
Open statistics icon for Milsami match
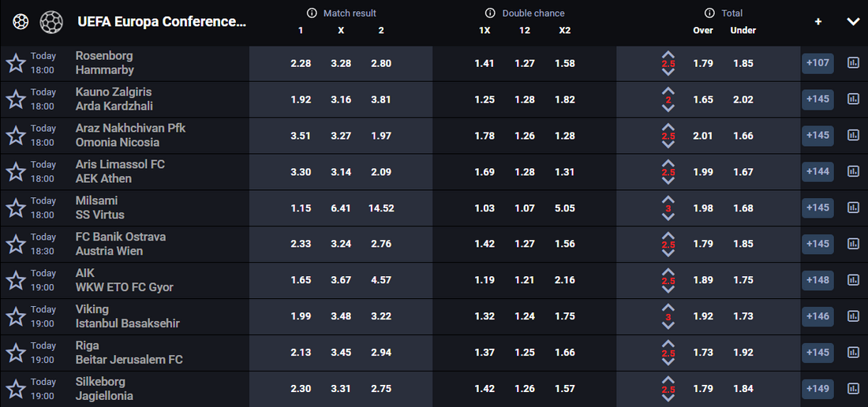point(853,207)
